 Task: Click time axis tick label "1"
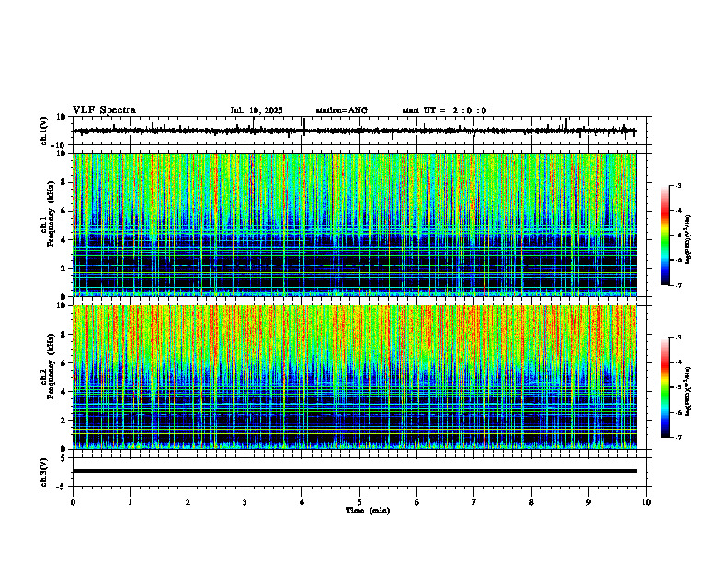pos(130,502)
